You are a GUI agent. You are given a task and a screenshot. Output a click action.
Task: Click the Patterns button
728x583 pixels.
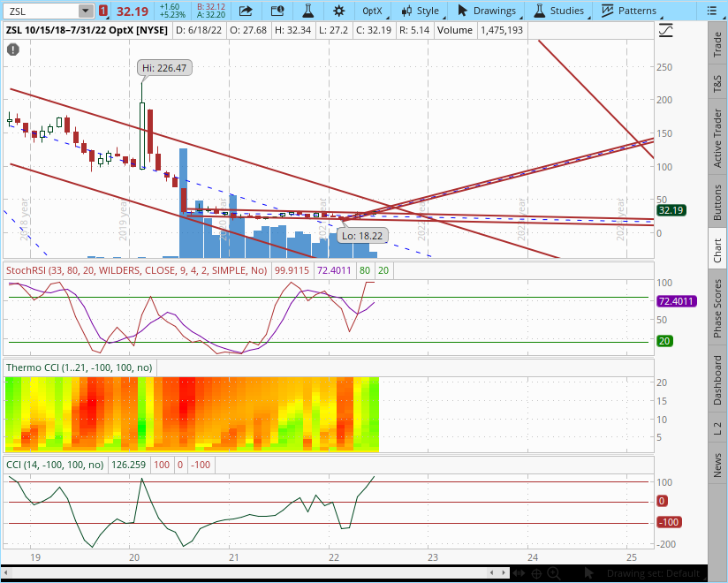click(629, 11)
